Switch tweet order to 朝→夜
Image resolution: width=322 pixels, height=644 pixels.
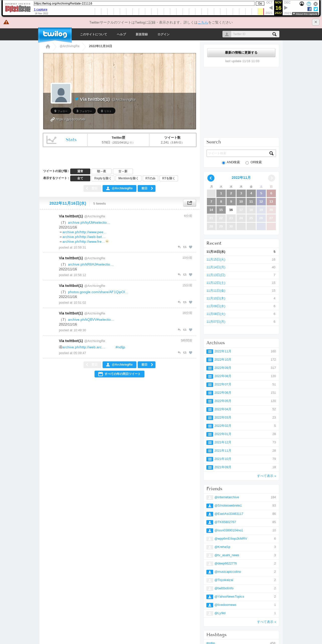click(102, 171)
